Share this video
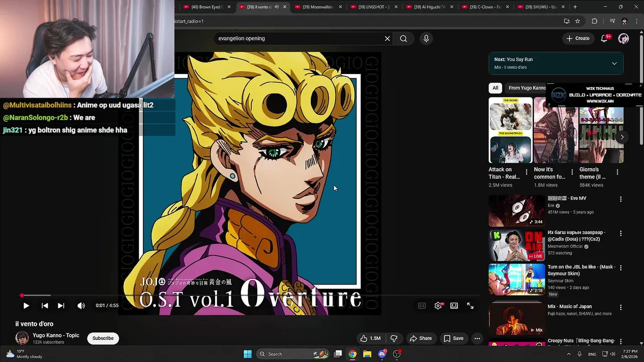This screenshot has height=362, width=644. [421, 338]
